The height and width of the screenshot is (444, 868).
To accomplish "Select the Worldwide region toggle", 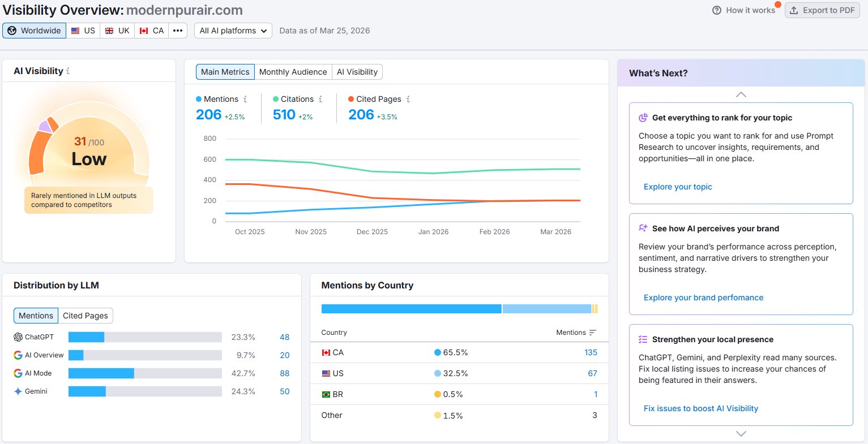I will [x=35, y=31].
